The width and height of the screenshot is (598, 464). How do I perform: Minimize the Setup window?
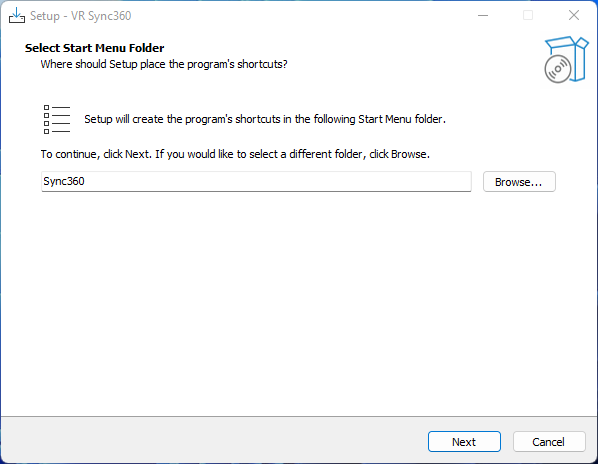pos(483,16)
